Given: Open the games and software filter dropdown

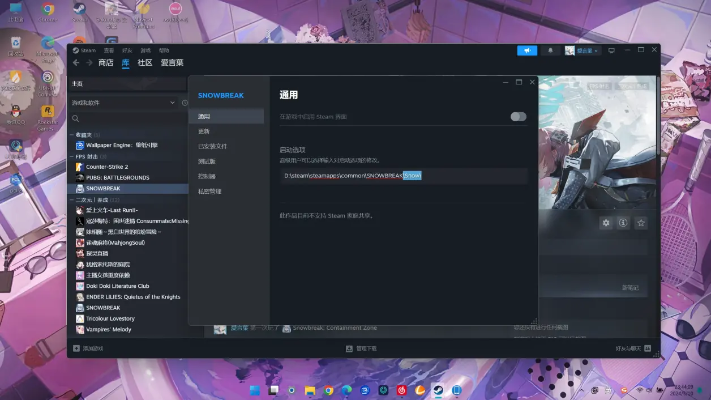Looking at the screenshot, I should pyautogui.click(x=123, y=103).
